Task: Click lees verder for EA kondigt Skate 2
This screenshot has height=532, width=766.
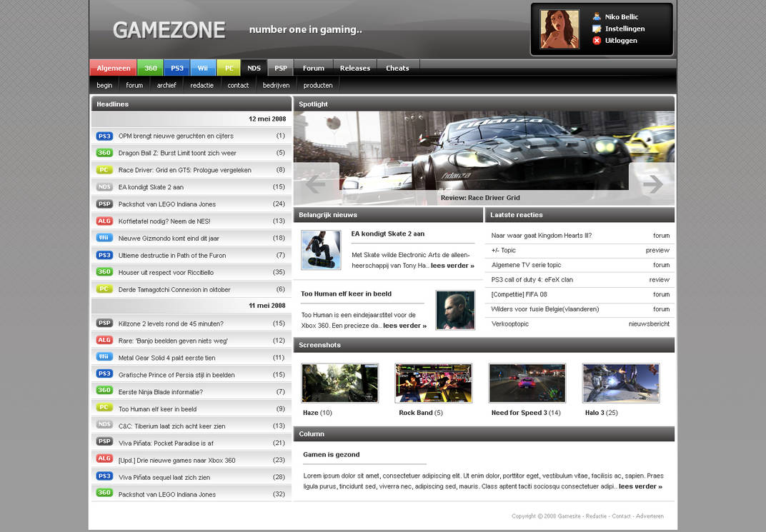Action: 452,266
